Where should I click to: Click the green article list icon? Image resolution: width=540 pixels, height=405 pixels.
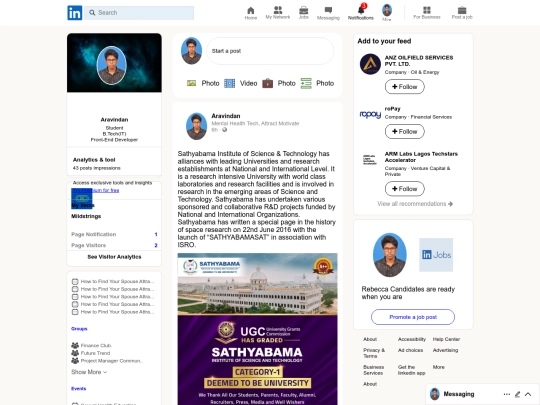(306, 83)
